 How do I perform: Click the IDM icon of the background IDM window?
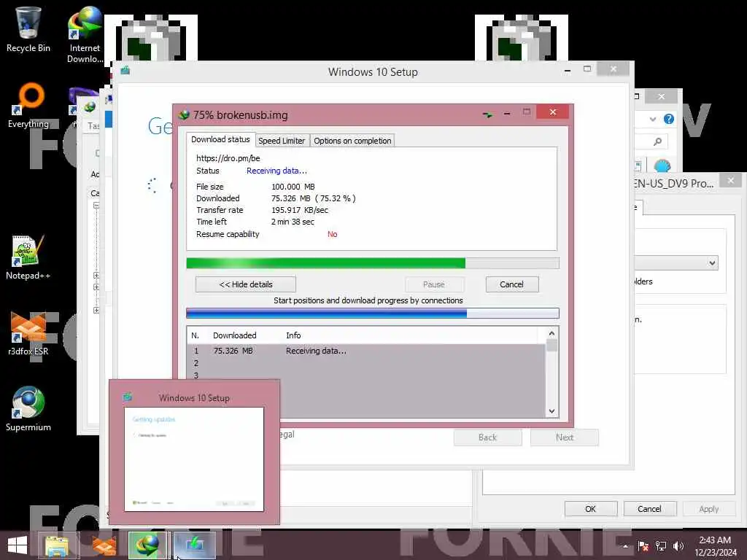(x=90, y=106)
